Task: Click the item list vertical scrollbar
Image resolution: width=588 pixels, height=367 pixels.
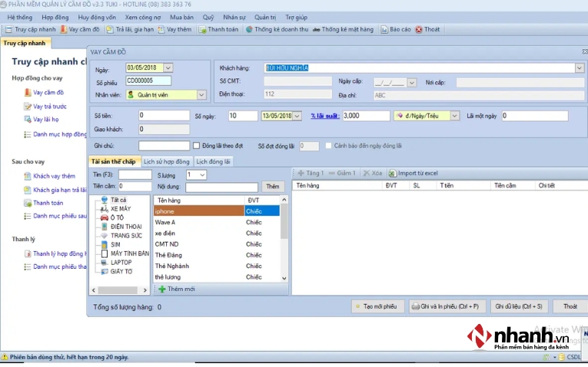Action: tap(284, 238)
